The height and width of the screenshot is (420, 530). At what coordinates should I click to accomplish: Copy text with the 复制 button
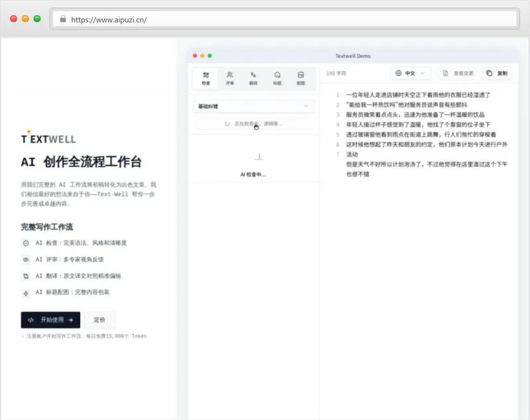click(497, 73)
